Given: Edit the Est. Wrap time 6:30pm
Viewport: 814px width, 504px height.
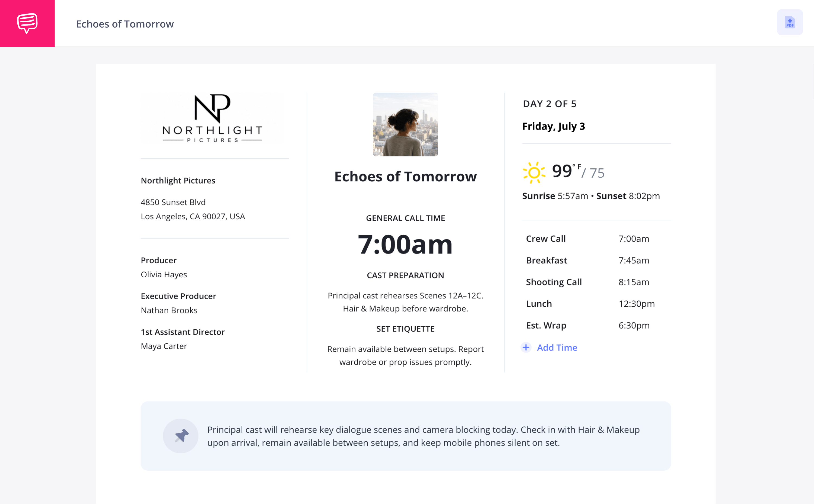Looking at the screenshot, I should click(634, 325).
